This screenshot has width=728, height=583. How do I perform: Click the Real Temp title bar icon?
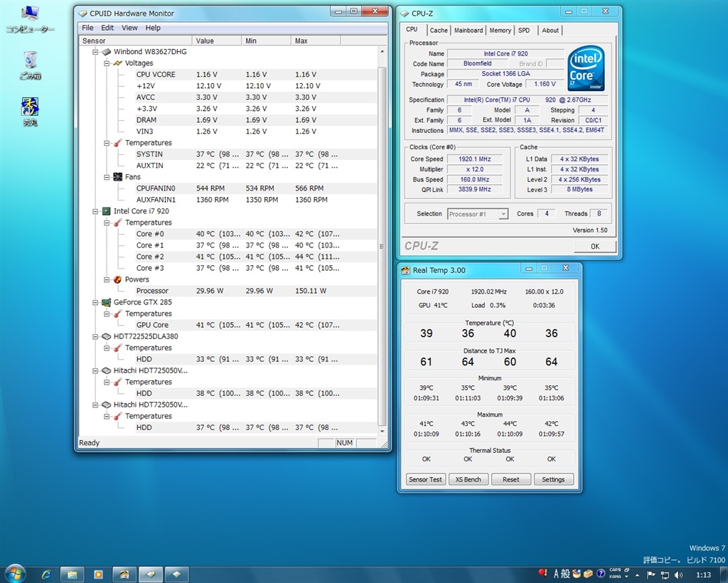point(405,270)
